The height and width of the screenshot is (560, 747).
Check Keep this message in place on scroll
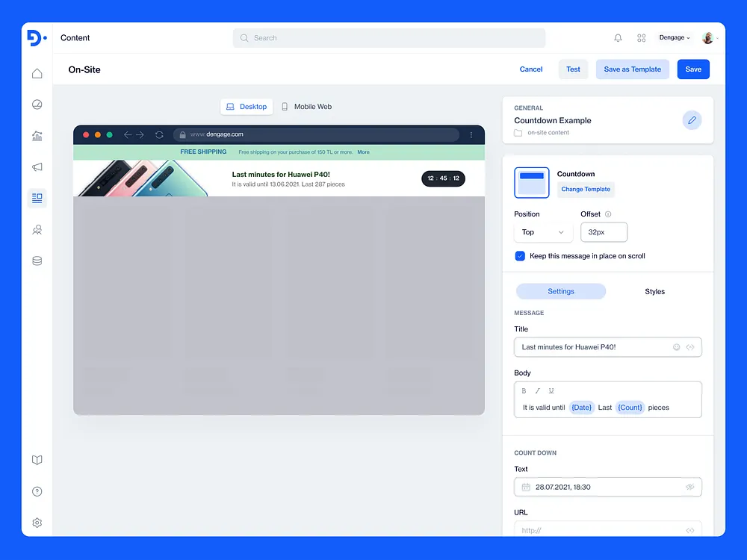519,255
